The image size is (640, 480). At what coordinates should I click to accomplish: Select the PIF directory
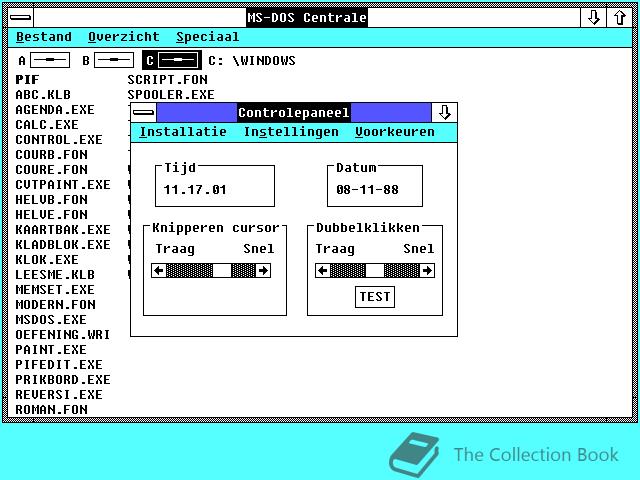[27, 80]
